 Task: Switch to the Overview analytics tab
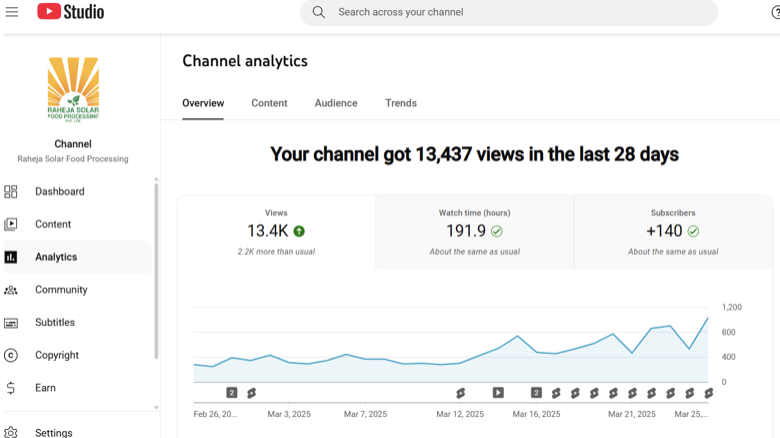click(x=203, y=103)
